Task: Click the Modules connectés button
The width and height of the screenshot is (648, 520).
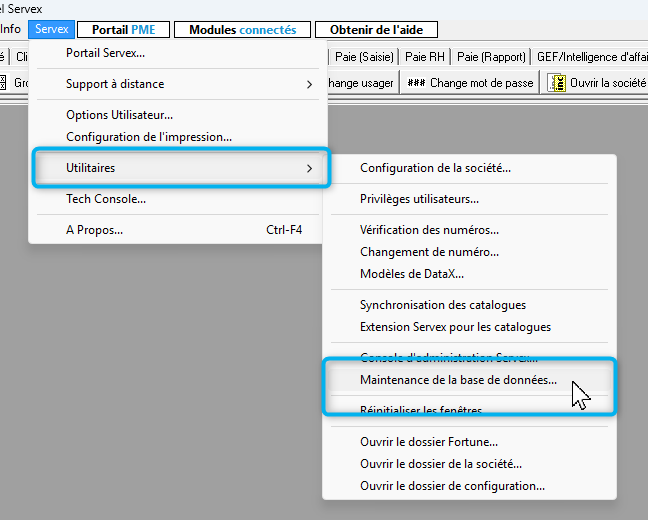Action: [x=243, y=30]
